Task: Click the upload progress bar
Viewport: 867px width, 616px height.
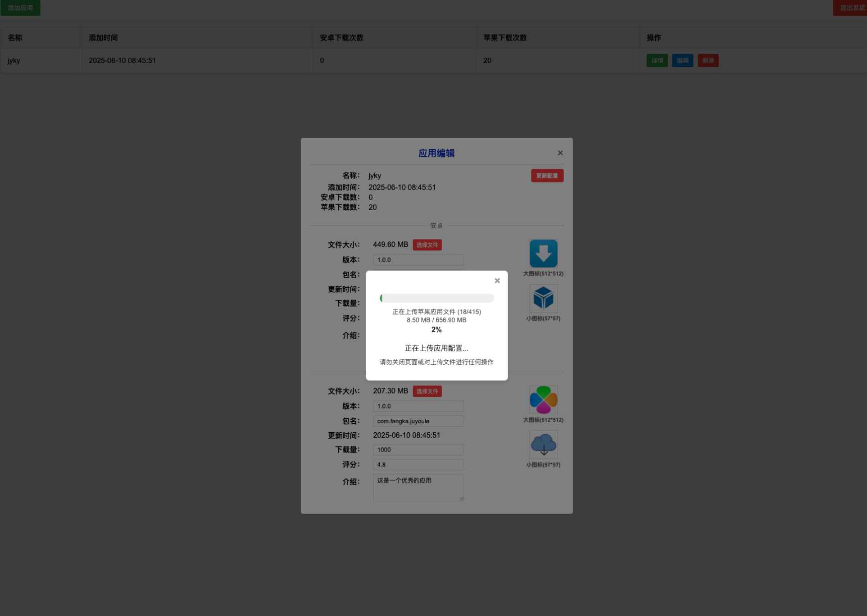Action: click(x=436, y=298)
